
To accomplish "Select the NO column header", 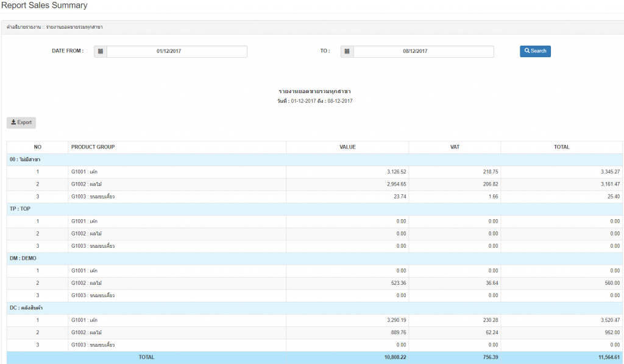I will [37, 147].
